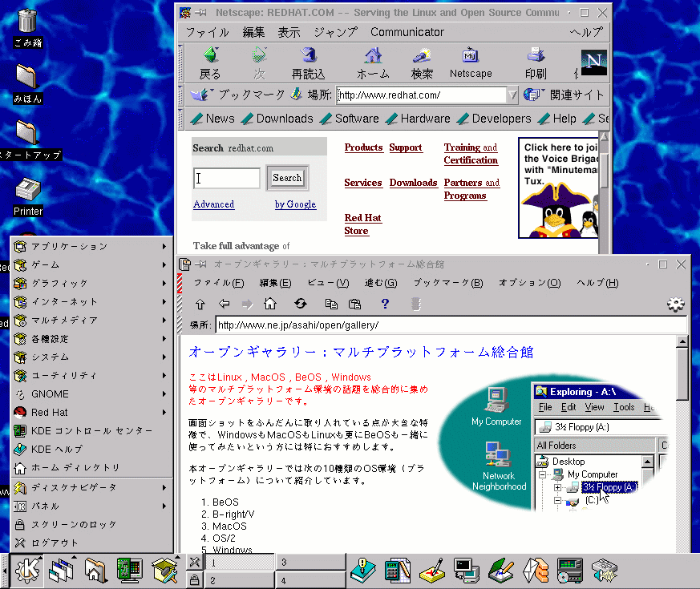
Task: Open the ブックマーク bookmarks dropdown in Netscape
Action: click(x=237, y=95)
